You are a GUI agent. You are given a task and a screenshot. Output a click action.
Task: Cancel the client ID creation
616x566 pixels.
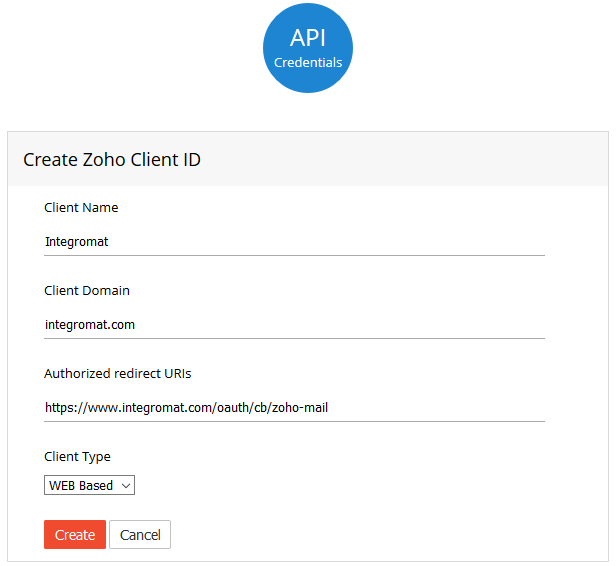click(140, 535)
